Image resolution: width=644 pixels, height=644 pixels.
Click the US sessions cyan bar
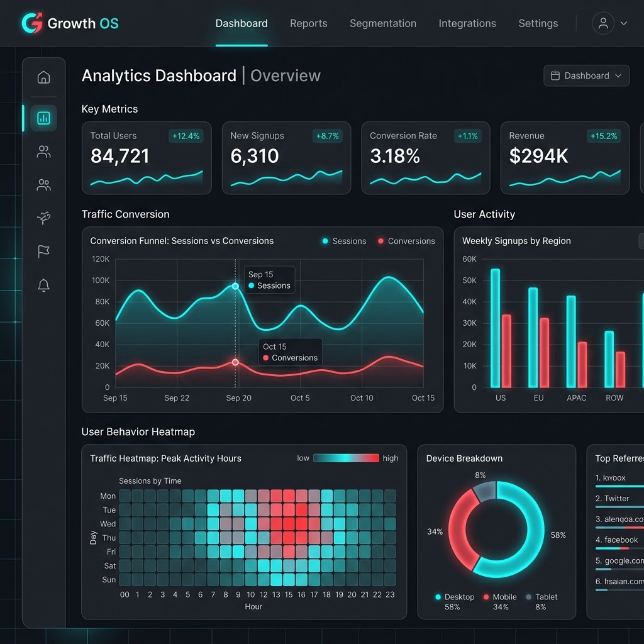[x=496, y=328]
